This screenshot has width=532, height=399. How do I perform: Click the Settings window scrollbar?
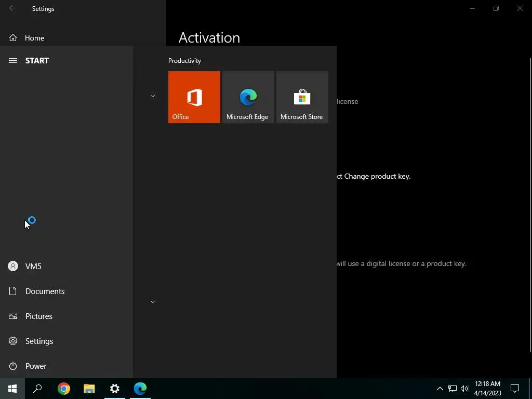pos(530,205)
